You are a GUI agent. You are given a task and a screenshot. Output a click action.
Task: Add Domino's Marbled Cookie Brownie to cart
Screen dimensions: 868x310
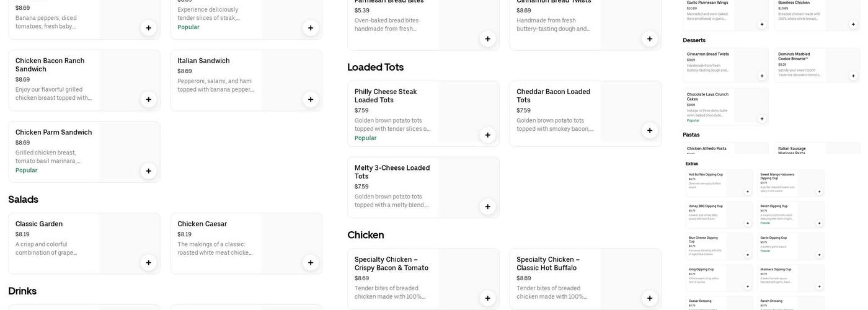point(853,76)
